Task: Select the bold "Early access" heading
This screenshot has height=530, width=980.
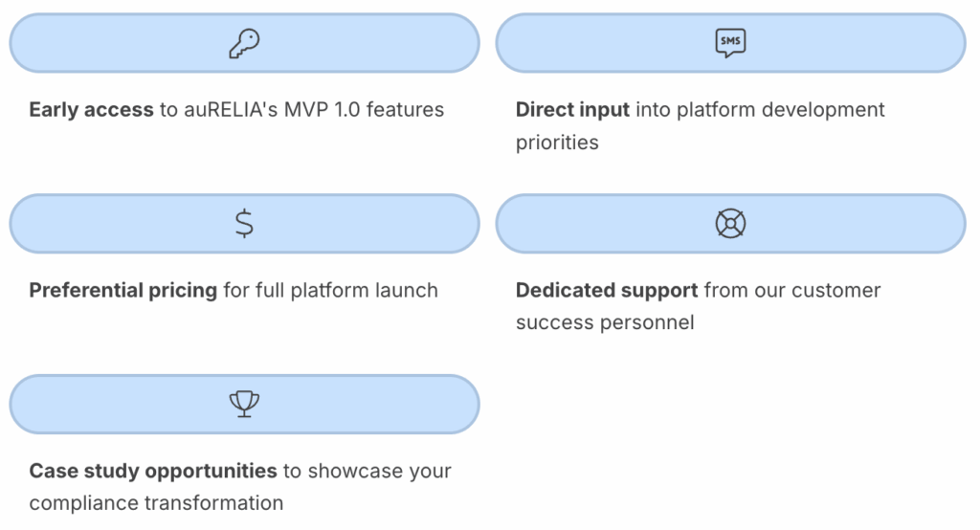Action: point(91,109)
